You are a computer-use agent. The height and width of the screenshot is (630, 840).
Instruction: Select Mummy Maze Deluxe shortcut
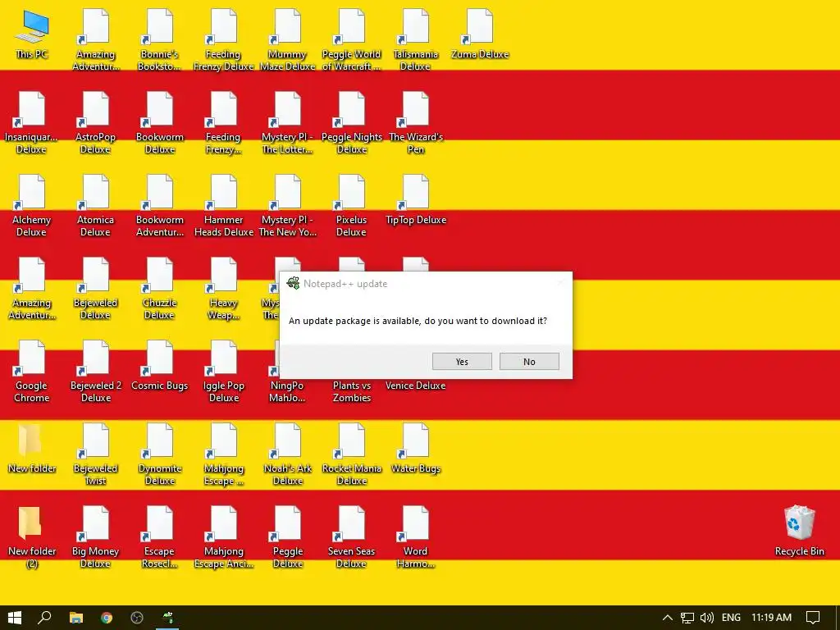click(x=288, y=40)
